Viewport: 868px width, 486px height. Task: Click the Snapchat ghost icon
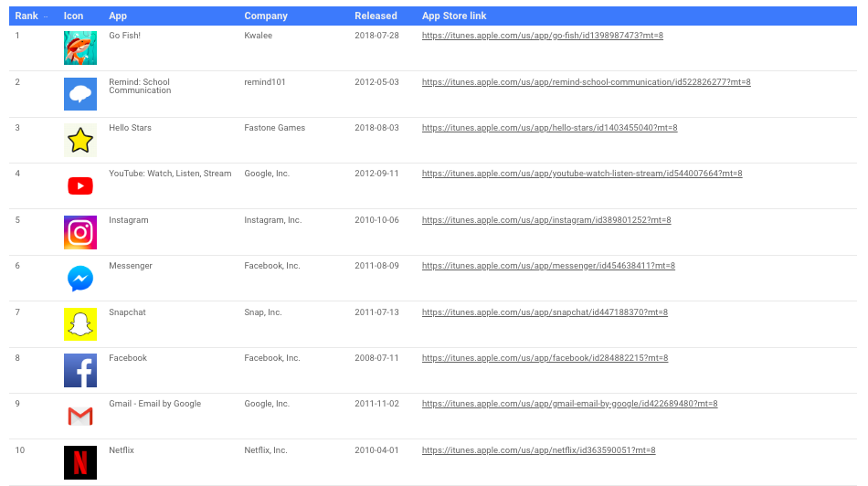click(80, 324)
